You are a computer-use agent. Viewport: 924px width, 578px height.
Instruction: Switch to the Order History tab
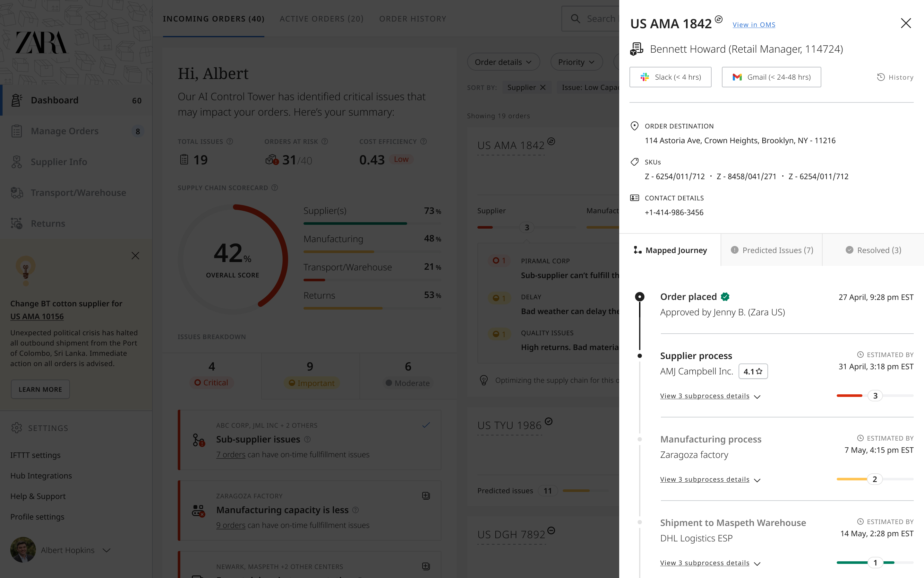[413, 19]
